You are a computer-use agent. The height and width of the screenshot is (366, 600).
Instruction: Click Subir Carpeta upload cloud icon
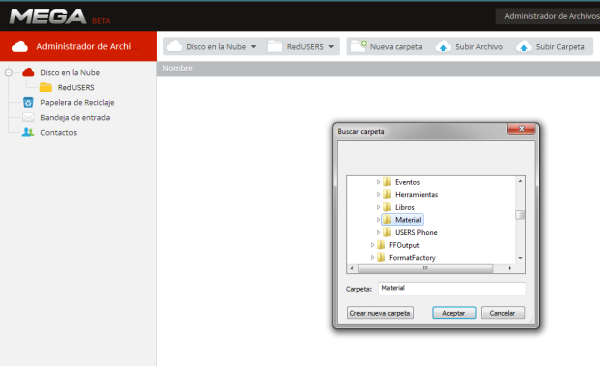pyautogui.click(x=523, y=47)
